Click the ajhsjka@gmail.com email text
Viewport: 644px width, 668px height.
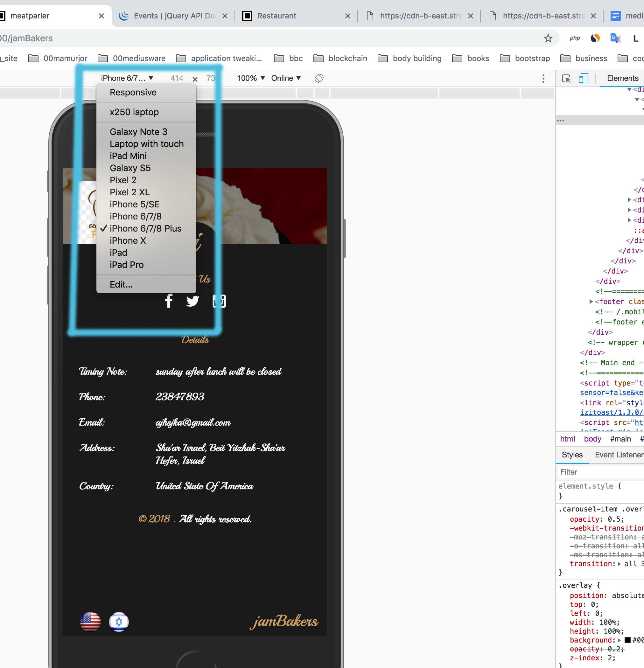click(193, 423)
